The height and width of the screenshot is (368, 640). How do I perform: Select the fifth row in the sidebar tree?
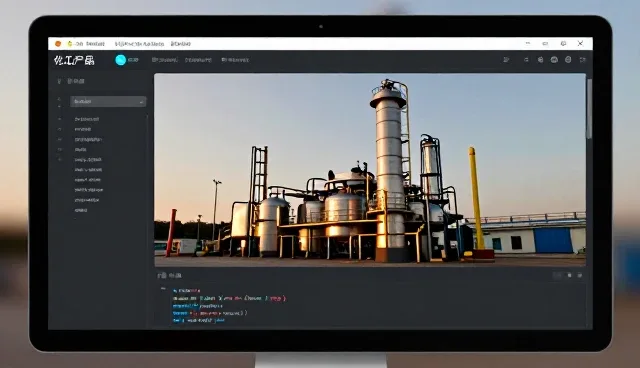(88, 160)
